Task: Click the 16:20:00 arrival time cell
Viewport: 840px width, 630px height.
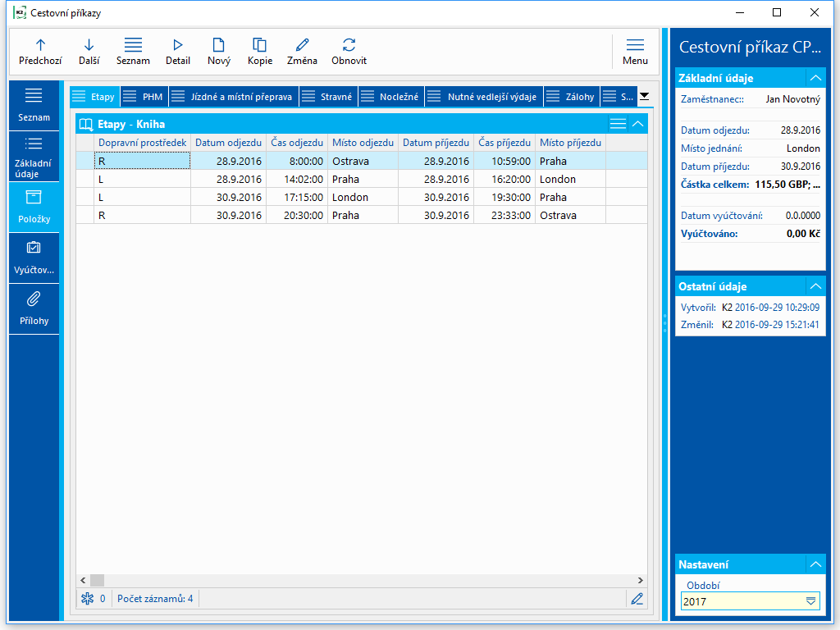Action: [x=504, y=179]
